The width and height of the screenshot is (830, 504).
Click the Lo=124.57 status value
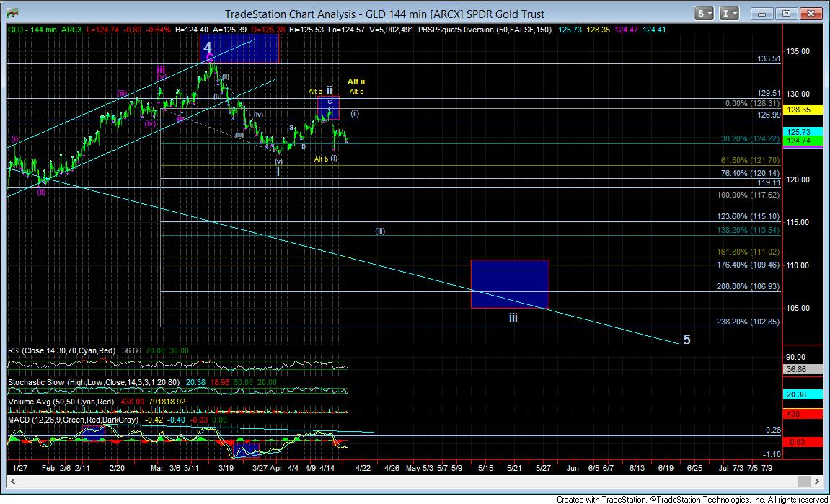tap(346, 30)
